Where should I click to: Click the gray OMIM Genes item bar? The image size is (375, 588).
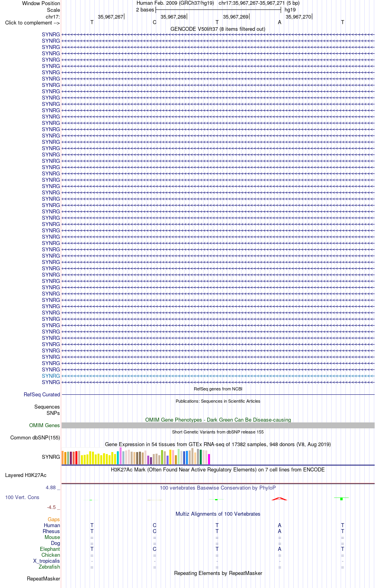(218, 425)
